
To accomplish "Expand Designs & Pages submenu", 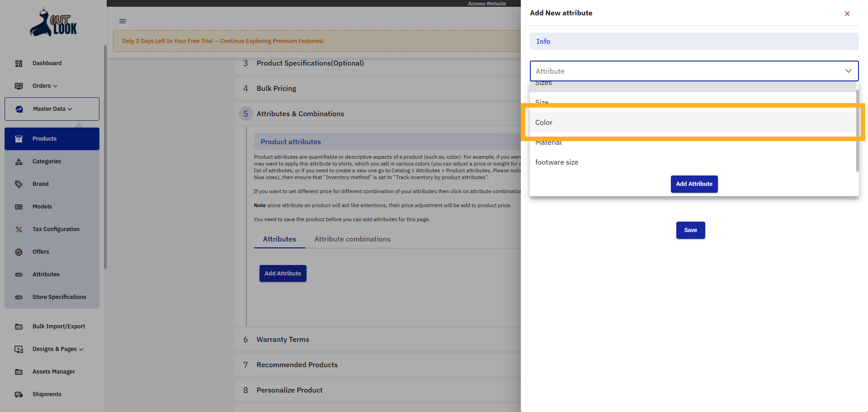I will coord(58,349).
